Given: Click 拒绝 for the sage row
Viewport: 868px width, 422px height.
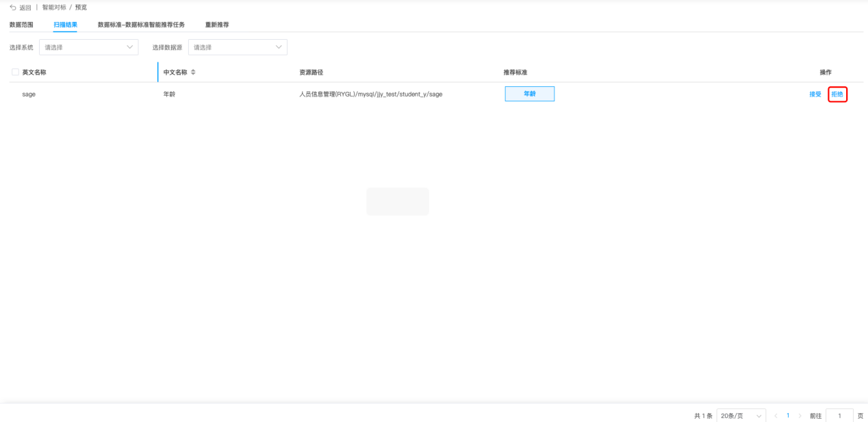Looking at the screenshot, I should tap(837, 94).
